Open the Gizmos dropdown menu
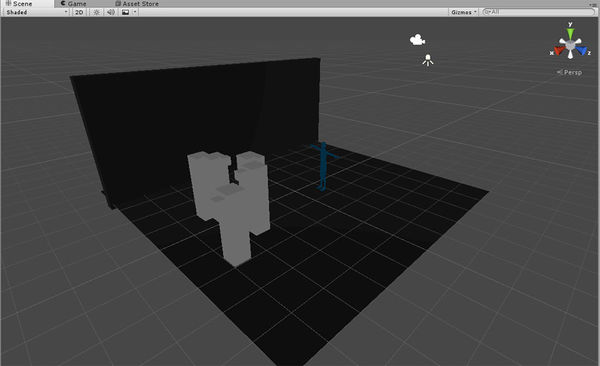Screen dimensions: 600x366 463,12
